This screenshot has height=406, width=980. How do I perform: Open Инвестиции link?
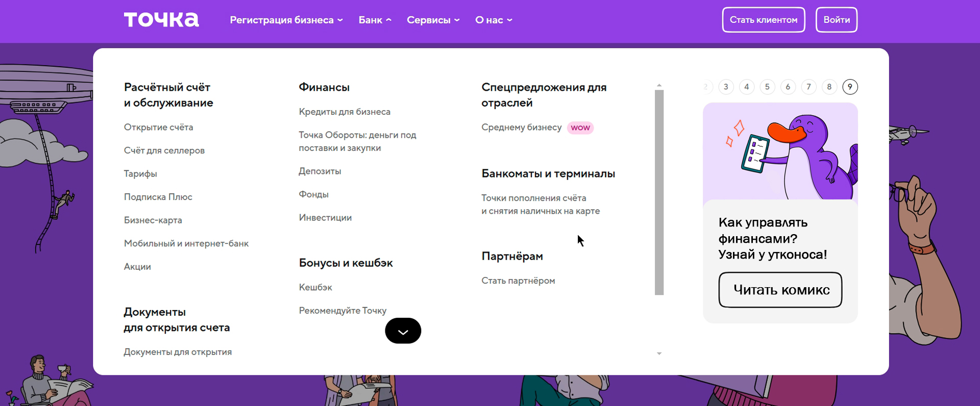tap(325, 218)
